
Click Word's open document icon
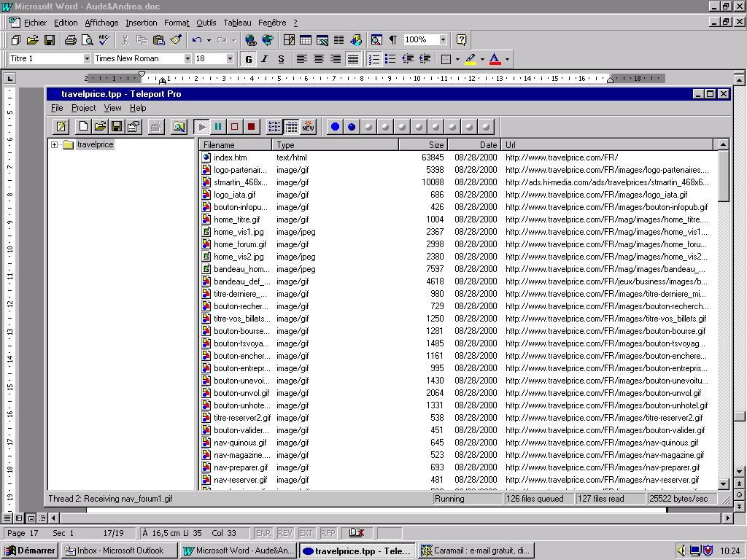tap(32, 40)
